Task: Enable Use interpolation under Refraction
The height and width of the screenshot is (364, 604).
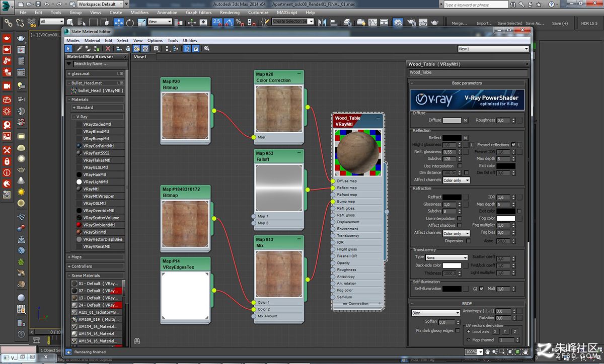Action: click(x=459, y=219)
